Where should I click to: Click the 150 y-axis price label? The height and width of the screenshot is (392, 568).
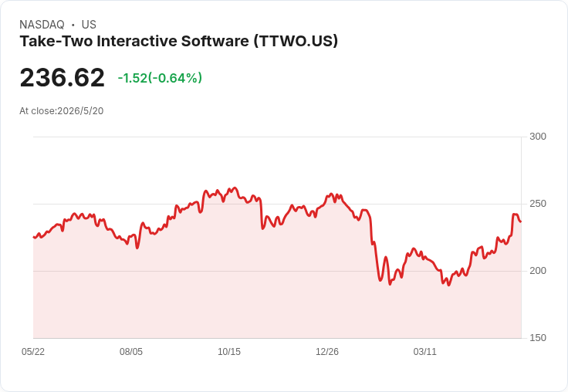(538, 338)
